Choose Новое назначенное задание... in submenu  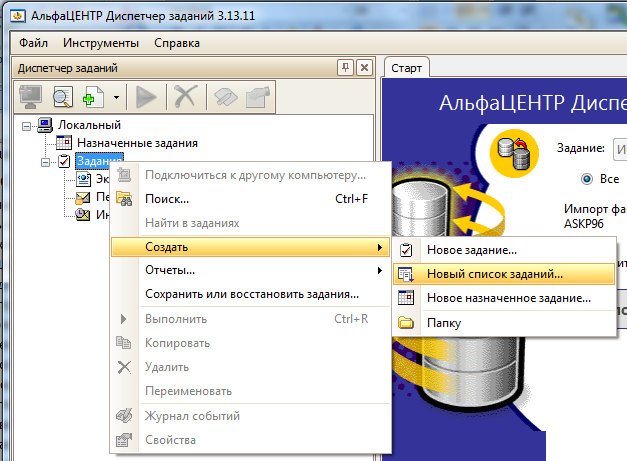(x=504, y=298)
